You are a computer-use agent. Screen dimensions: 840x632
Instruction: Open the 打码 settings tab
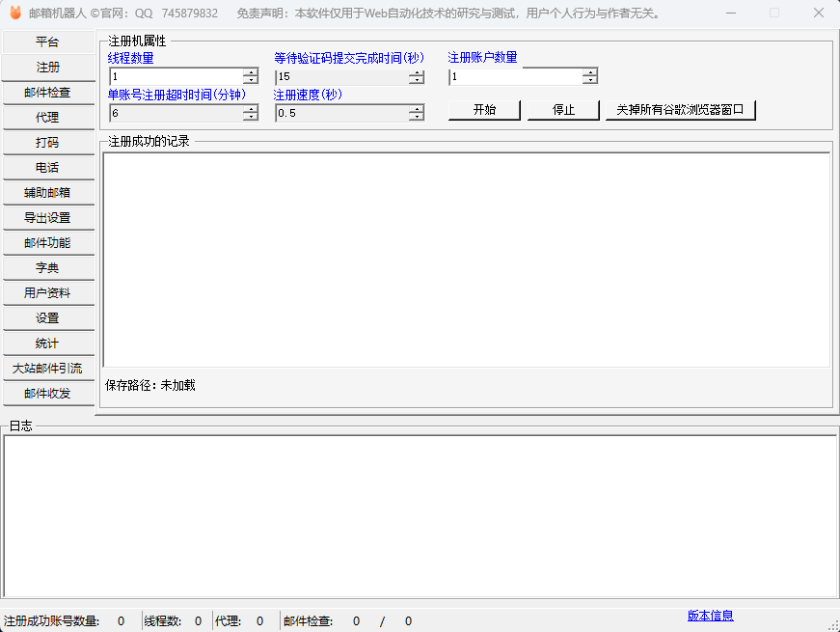(47, 143)
